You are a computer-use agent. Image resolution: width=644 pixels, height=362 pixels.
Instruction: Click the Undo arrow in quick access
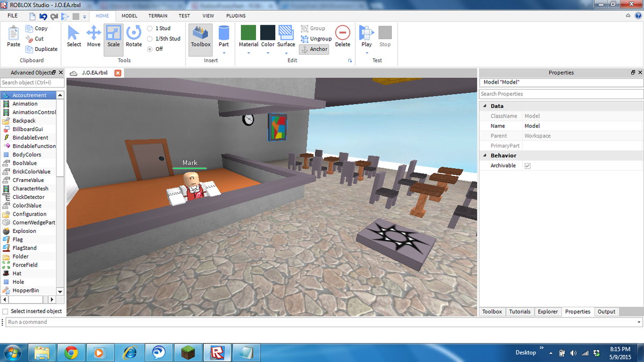(x=43, y=17)
